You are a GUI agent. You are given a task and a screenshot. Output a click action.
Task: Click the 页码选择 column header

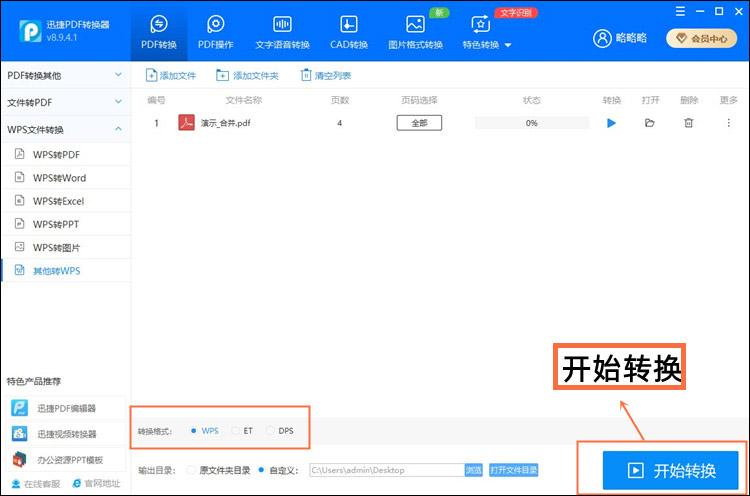click(419, 100)
